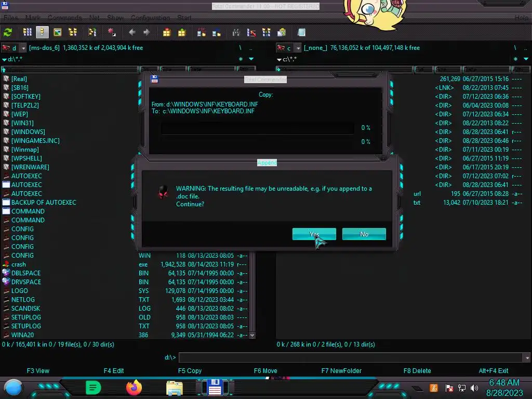
Task: Click the red star invert selection icon
Action: pyautogui.click(x=112, y=33)
